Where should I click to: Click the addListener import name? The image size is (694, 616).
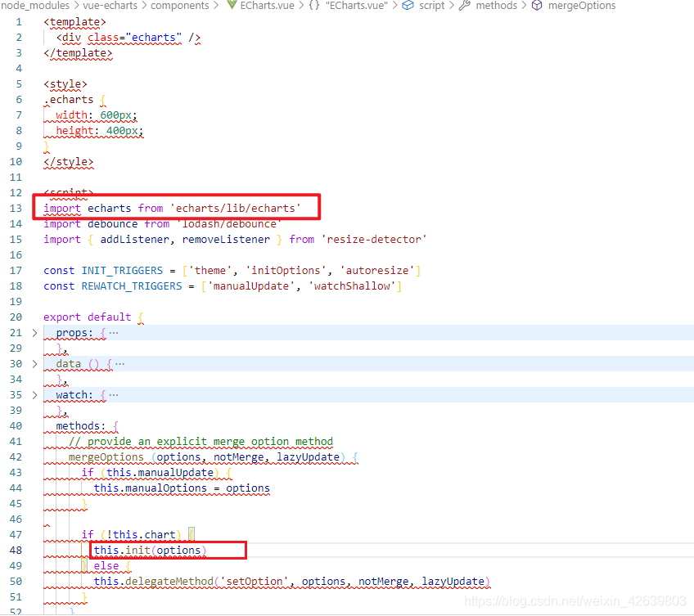[134, 240]
